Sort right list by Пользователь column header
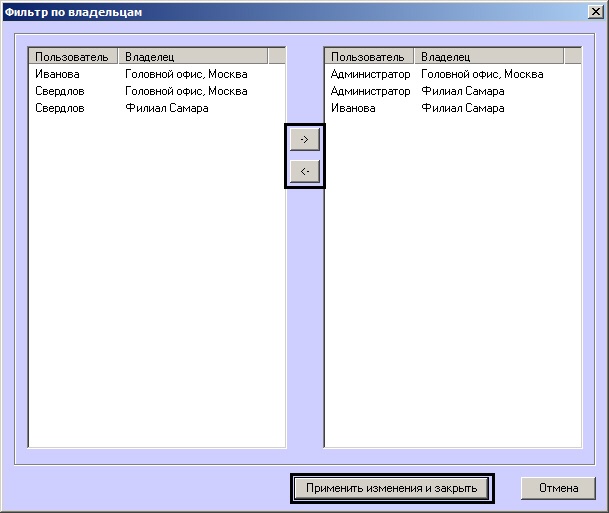The width and height of the screenshot is (609, 513). coord(369,57)
